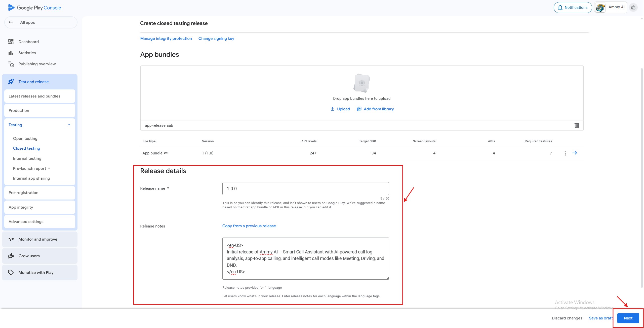The height and width of the screenshot is (328, 644).
Task: Delete the app-release.aab bundle using trash icon
Action: (577, 125)
